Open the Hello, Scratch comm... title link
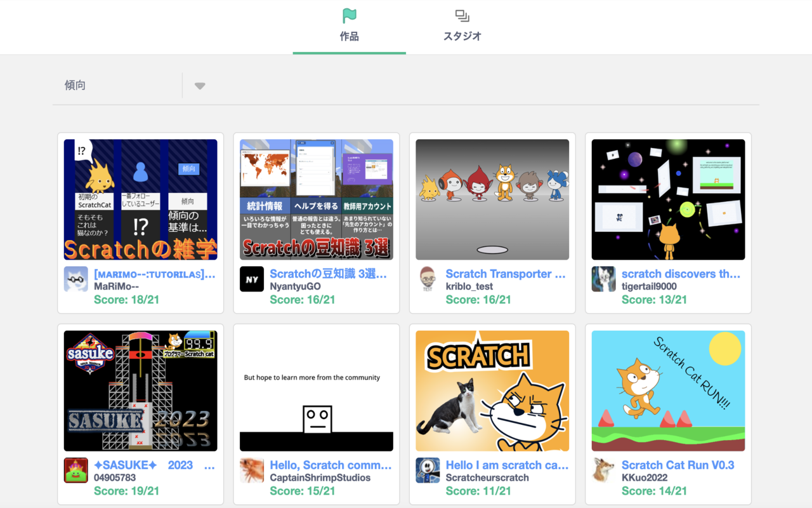Image resolution: width=812 pixels, height=508 pixels. (331, 465)
